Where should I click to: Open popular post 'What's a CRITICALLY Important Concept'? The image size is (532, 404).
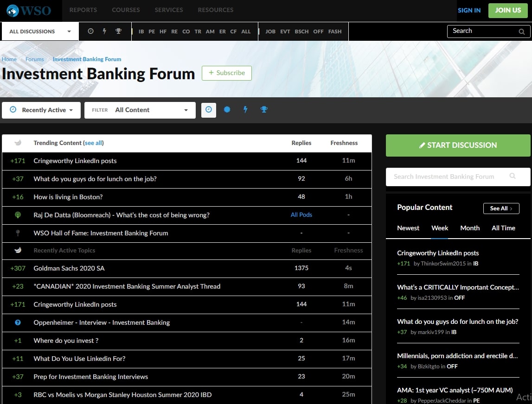pyautogui.click(x=458, y=287)
